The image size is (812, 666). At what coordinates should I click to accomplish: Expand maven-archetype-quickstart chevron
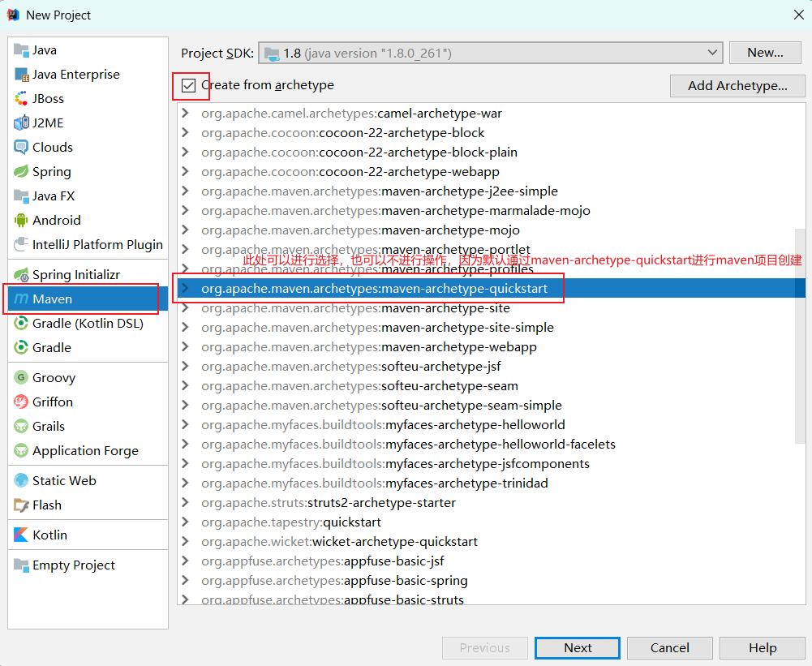(x=186, y=289)
